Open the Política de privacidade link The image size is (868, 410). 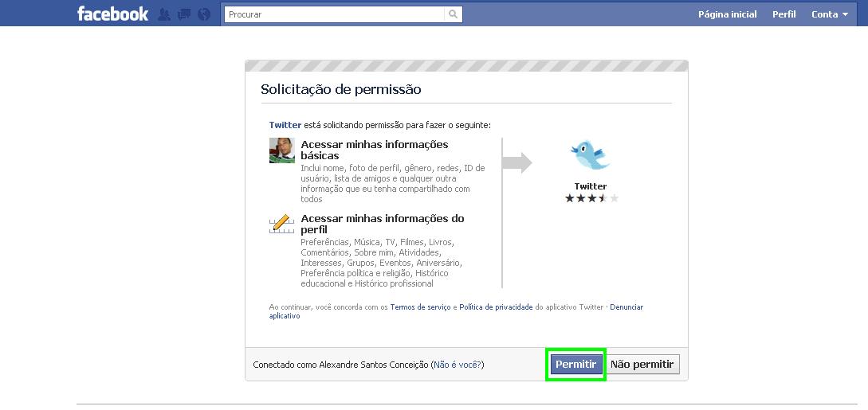(x=496, y=307)
